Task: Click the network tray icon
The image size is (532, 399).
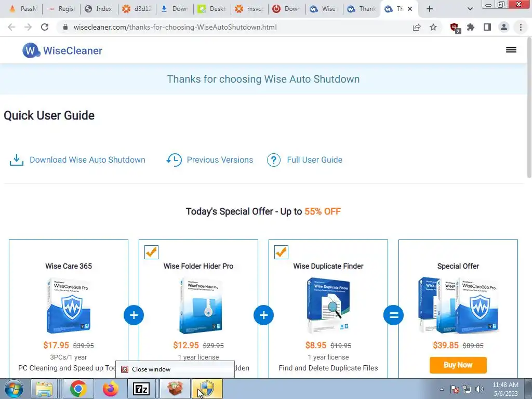Action: (x=467, y=389)
